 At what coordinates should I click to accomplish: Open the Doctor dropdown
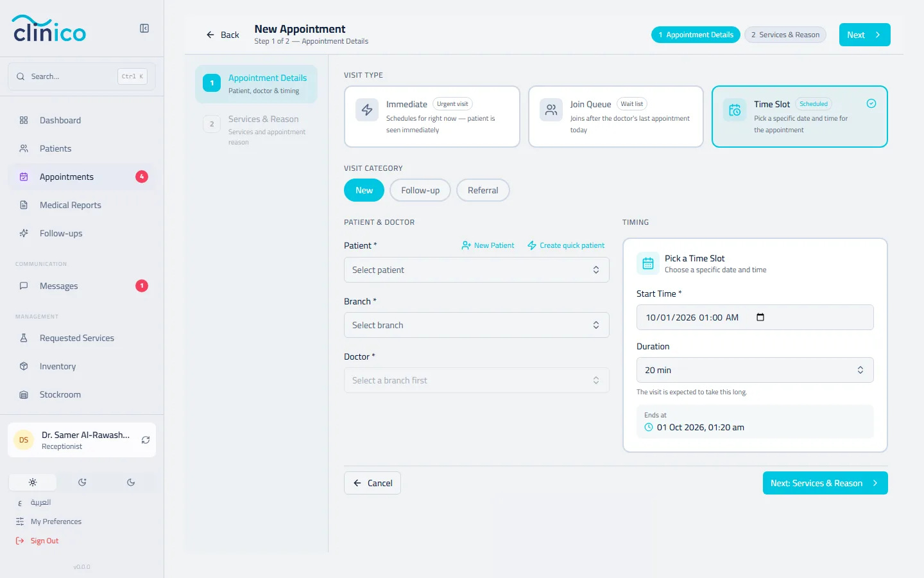[x=476, y=380]
